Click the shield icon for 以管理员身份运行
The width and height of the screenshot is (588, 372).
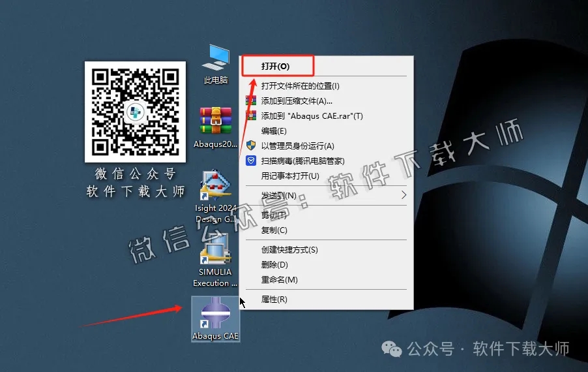[x=251, y=146]
